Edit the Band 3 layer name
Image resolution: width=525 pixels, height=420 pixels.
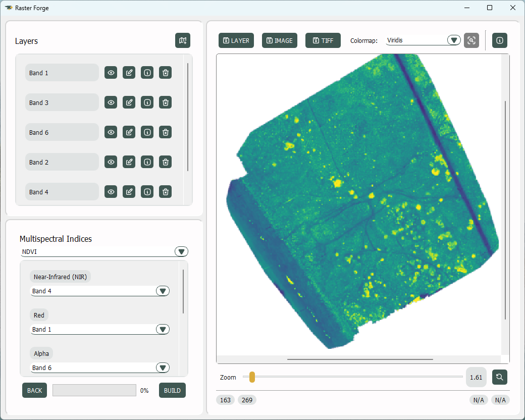click(129, 102)
